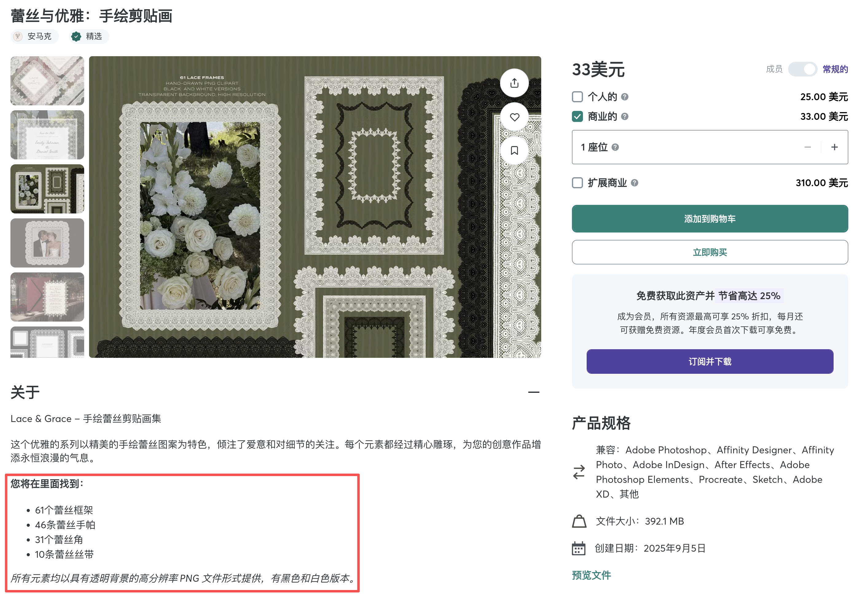Select the bottom gray lace frames thumbnail
Image resolution: width=868 pixels, height=594 pixels.
coord(47,342)
